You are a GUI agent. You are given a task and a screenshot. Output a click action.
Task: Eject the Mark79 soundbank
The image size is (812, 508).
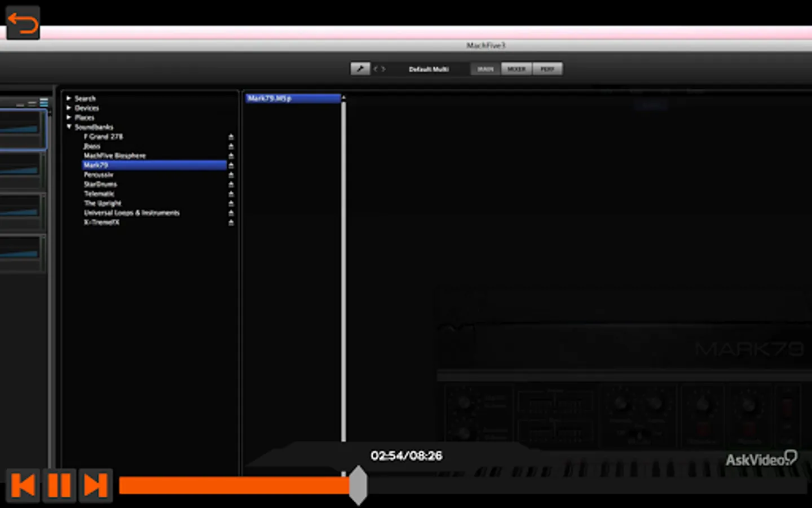231,165
